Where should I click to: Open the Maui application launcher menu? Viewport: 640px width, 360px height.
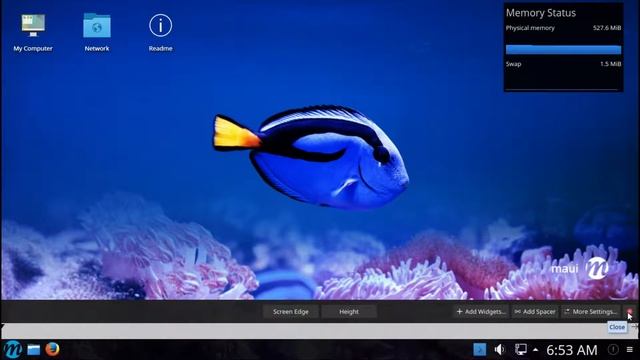click(x=13, y=350)
